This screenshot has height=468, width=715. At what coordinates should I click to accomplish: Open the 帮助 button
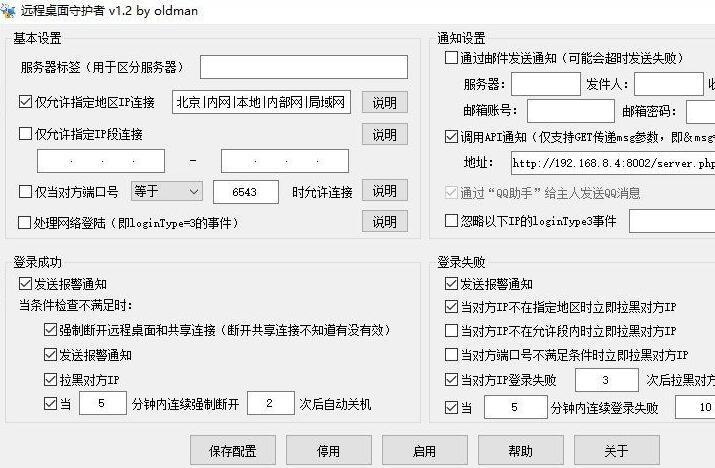tap(521, 451)
